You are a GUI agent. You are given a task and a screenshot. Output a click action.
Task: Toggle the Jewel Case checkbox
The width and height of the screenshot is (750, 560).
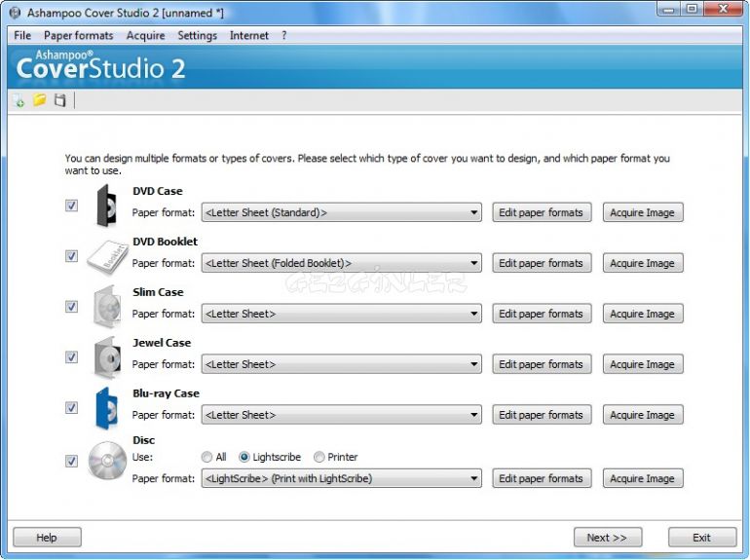[71, 357]
